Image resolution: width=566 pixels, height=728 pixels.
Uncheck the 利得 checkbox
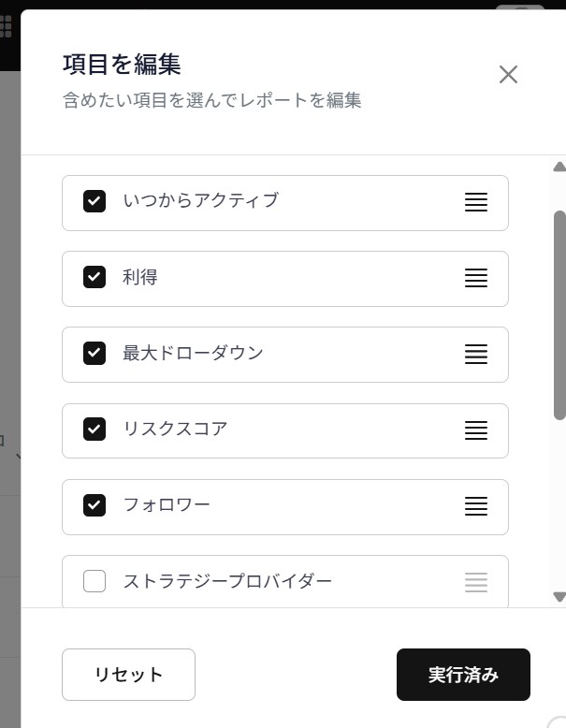94,277
